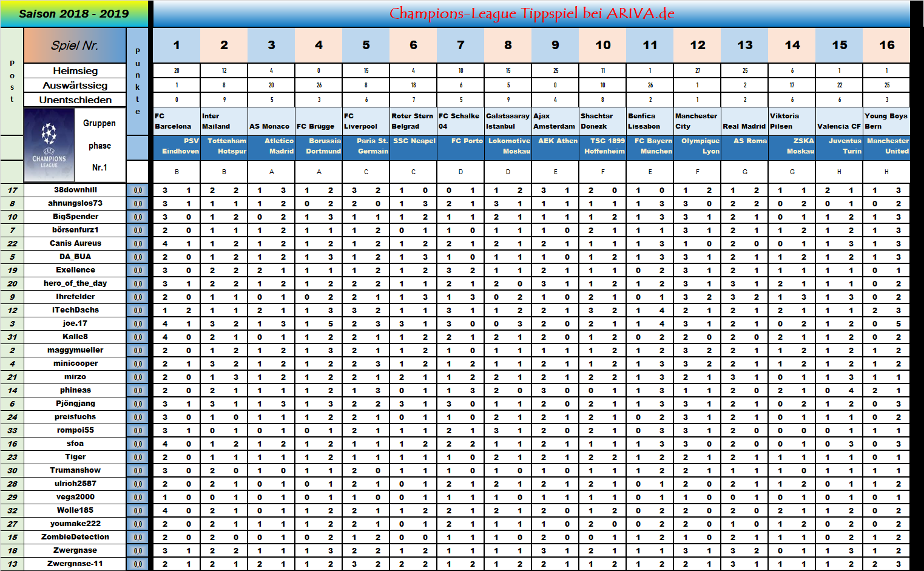Select the 'Paris St. Germain' away team cell
The height and width of the screenshot is (571, 924).
pyautogui.click(x=366, y=148)
